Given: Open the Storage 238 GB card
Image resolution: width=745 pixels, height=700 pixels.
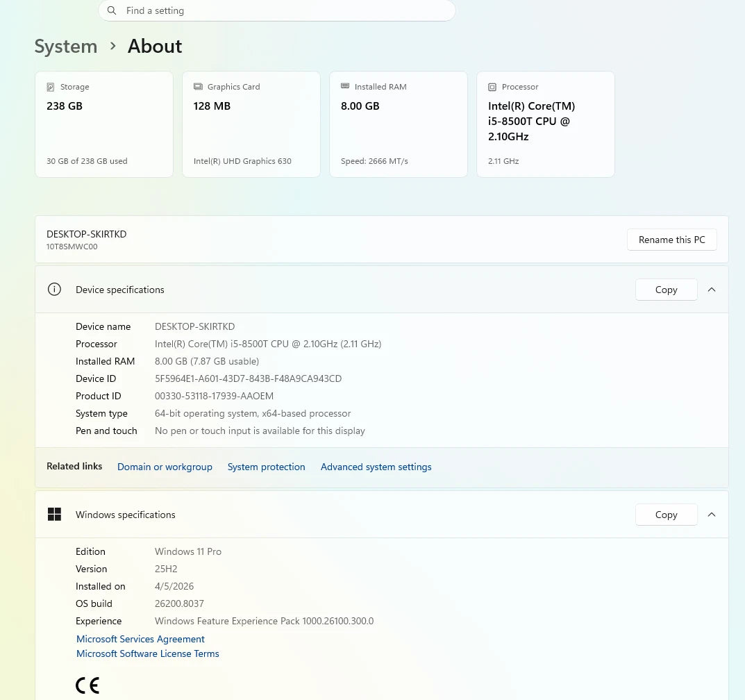Looking at the screenshot, I should click(x=104, y=124).
